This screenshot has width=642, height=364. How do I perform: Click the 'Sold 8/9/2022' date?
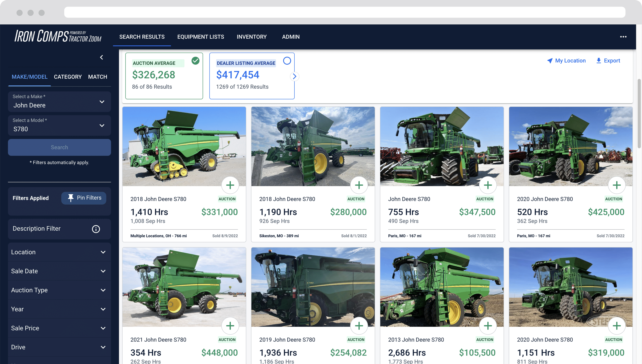point(225,236)
